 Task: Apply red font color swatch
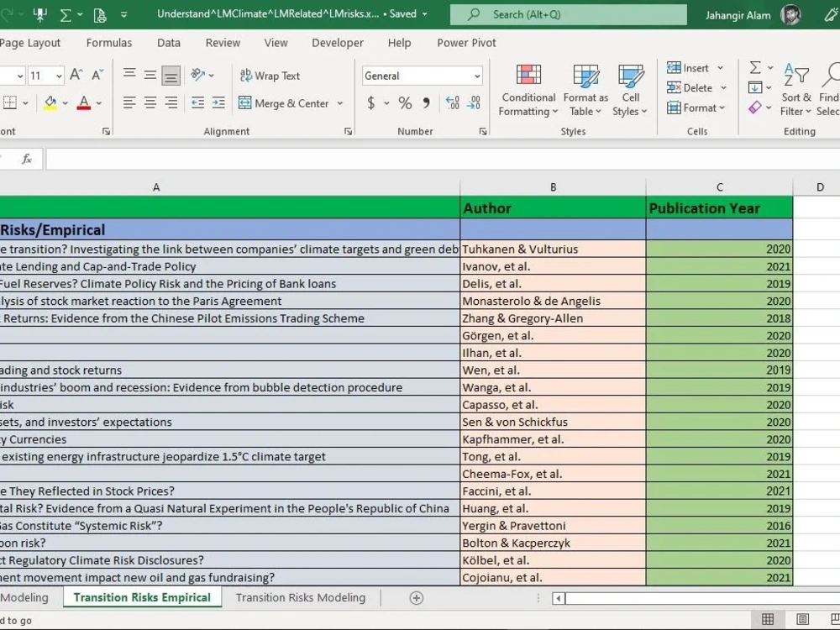pyautogui.click(x=83, y=102)
